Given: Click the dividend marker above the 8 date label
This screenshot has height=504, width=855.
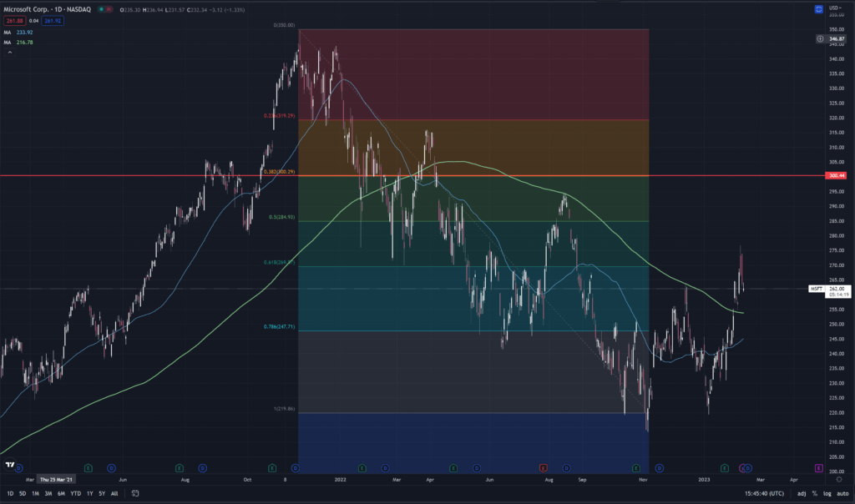Looking at the screenshot, I should (295, 468).
